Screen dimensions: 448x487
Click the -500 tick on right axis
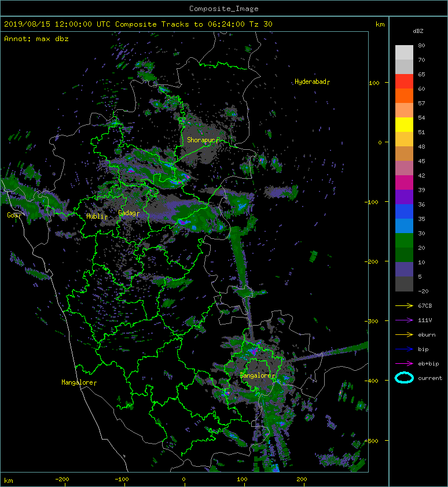(371, 441)
